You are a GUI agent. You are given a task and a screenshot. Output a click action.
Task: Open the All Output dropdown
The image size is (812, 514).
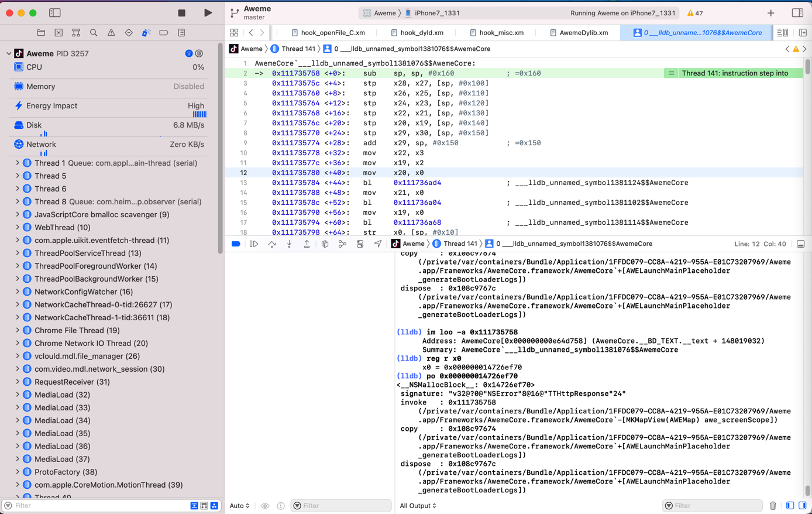[x=418, y=506]
